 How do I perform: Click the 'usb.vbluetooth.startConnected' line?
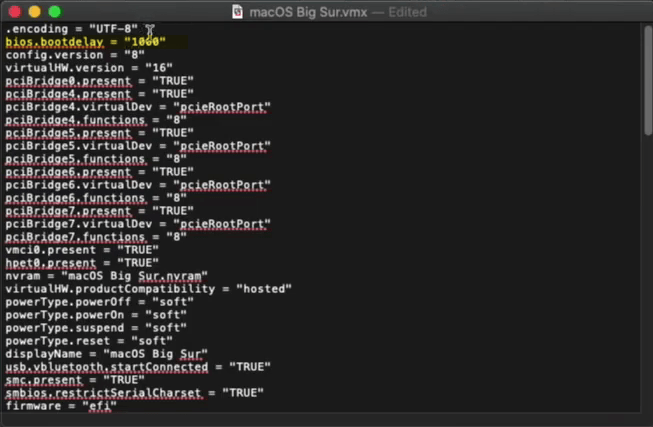138,367
